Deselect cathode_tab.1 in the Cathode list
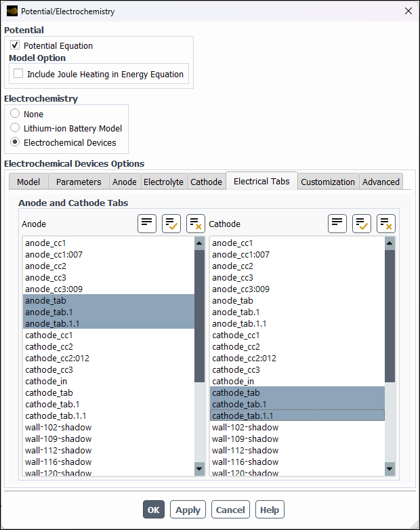 [x=297, y=404]
